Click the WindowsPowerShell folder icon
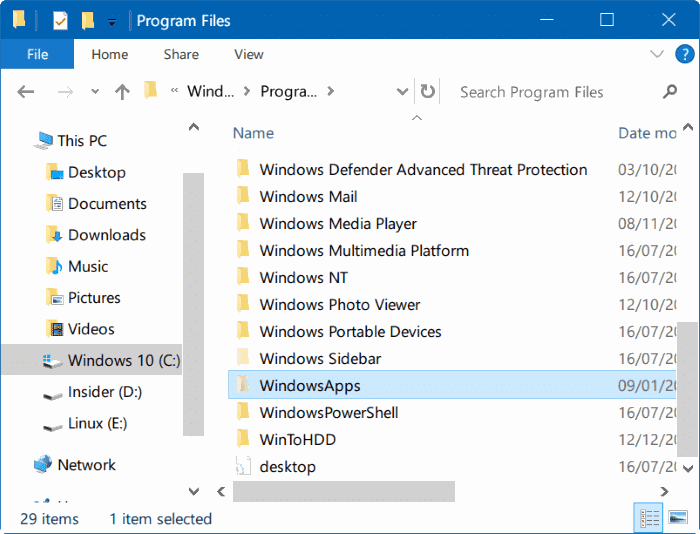 tap(243, 412)
